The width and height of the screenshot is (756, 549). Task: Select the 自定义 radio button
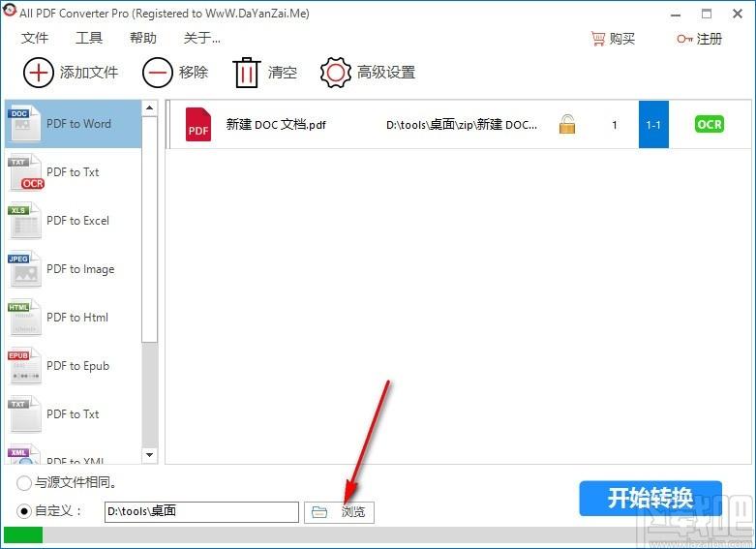(x=23, y=511)
